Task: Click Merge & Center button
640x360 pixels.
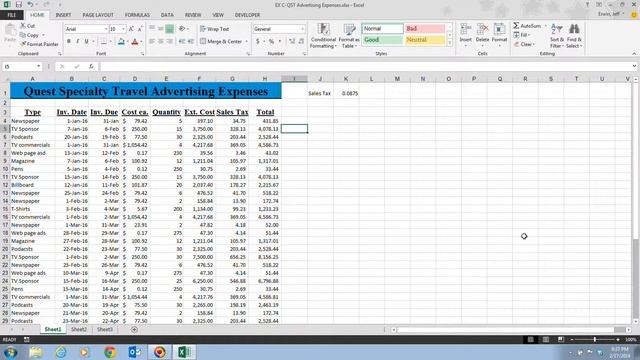Action: pos(221,41)
